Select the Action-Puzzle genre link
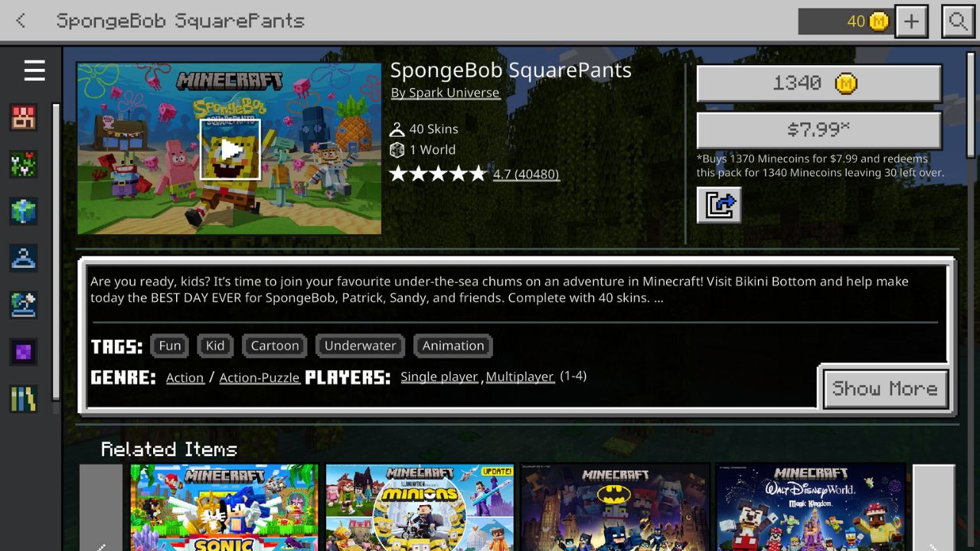Viewport: 980px width, 551px height. [x=260, y=377]
